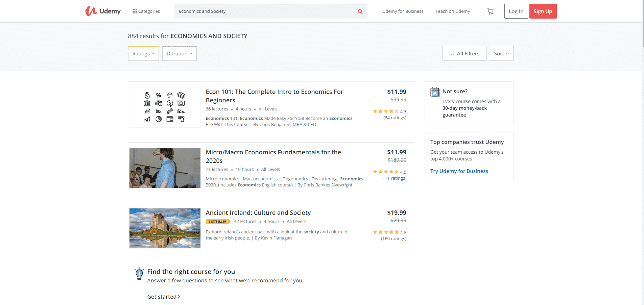This screenshot has height=305, width=644.
Task: Click the Udemy logo
Action: 103,11
